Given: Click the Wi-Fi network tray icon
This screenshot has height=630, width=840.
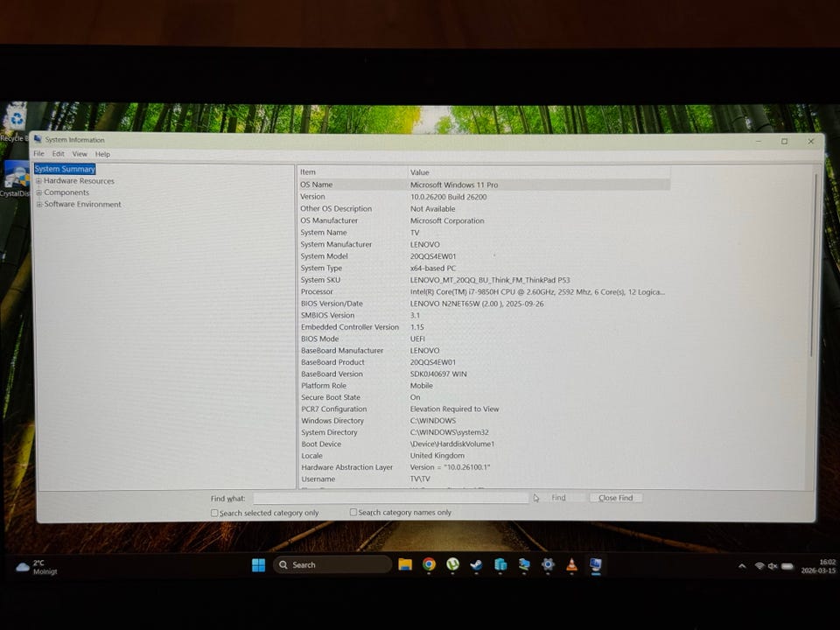Looking at the screenshot, I should 759,566.
